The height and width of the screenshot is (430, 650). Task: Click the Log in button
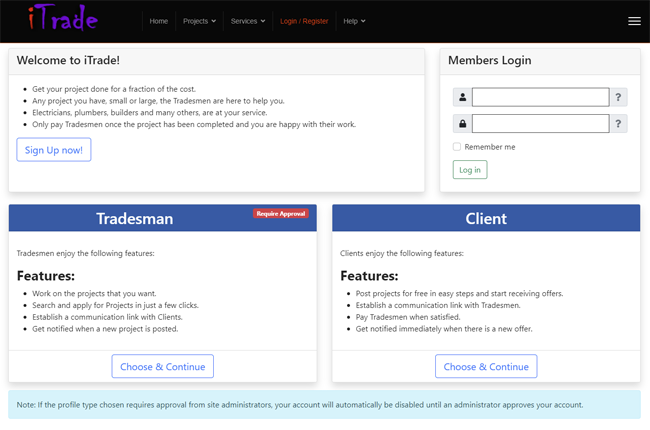tap(470, 170)
